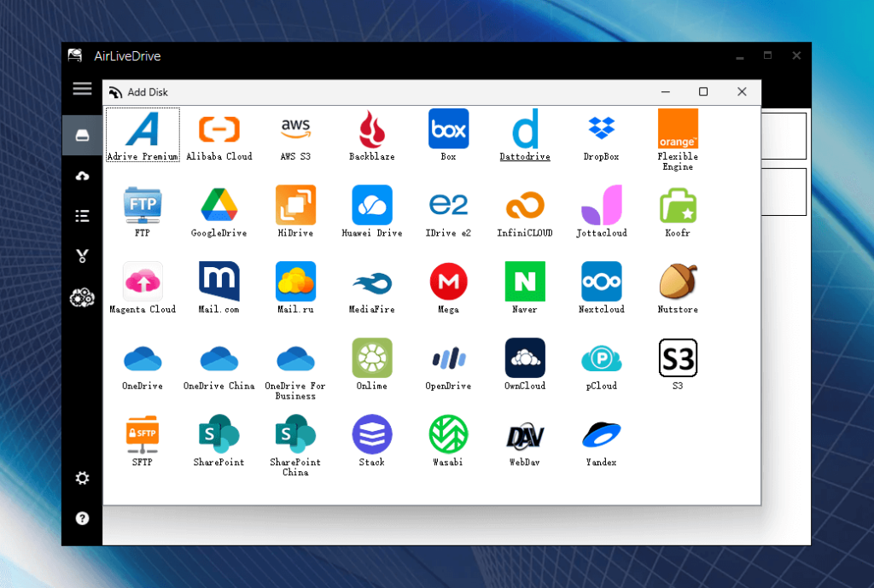The width and height of the screenshot is (874, 588).
Task: Open the cloud upload sidebar section
Action: 82,176
